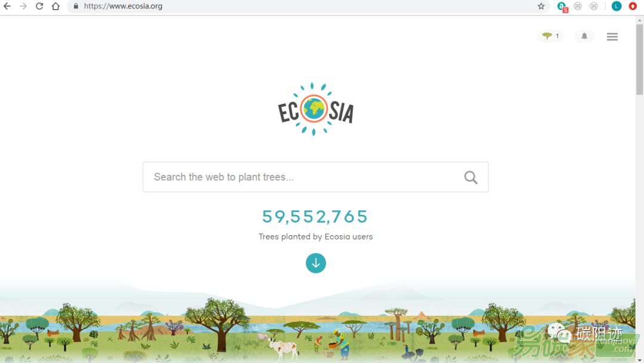Open the green extension with red badge
Viewport: 644px width, 363px height.
pos(562,7)
